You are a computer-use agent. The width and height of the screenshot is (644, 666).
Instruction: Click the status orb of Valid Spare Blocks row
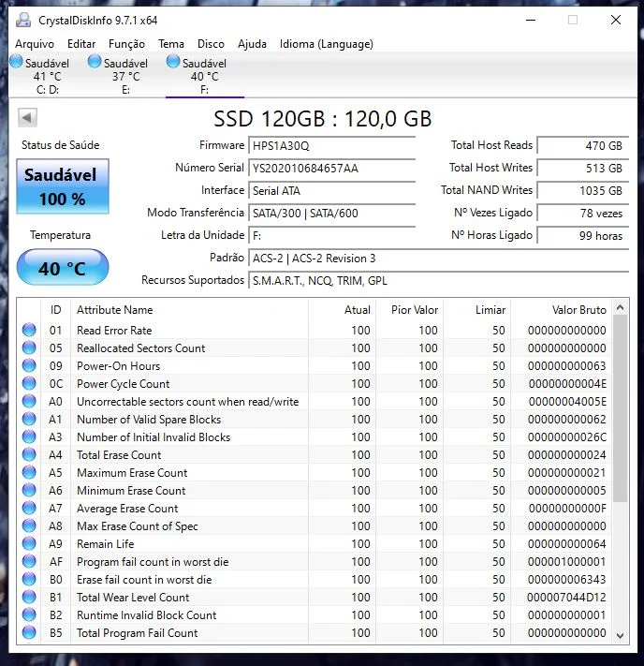tap(29, 420)
